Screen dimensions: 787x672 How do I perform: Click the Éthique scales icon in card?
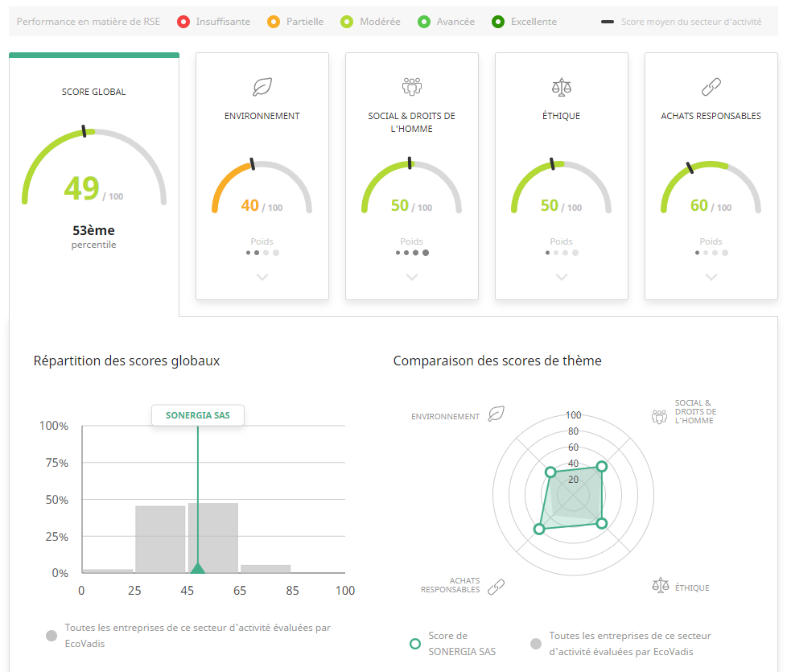[x=561, y=87]
